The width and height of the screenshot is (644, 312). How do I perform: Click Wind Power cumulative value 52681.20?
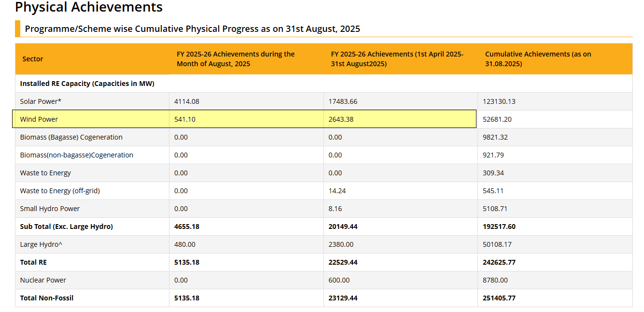click(x=497, y=119)
